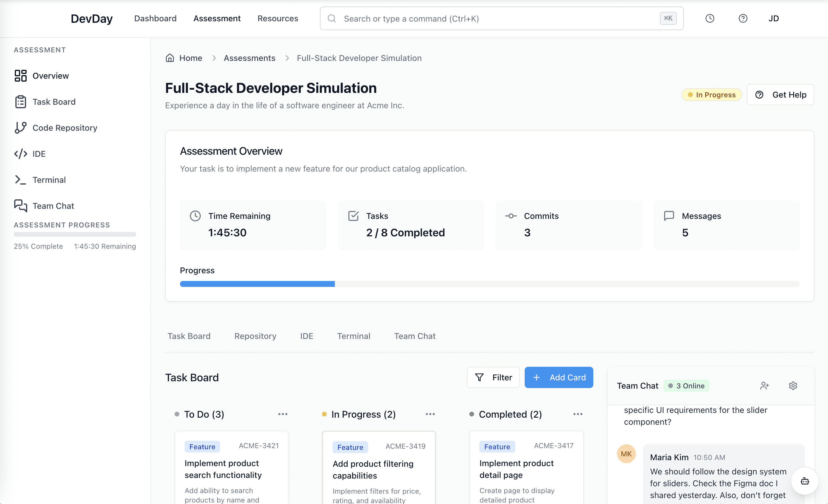Click the Feature tag on ACME-3417
828x504 pixels.
[497, 447]
